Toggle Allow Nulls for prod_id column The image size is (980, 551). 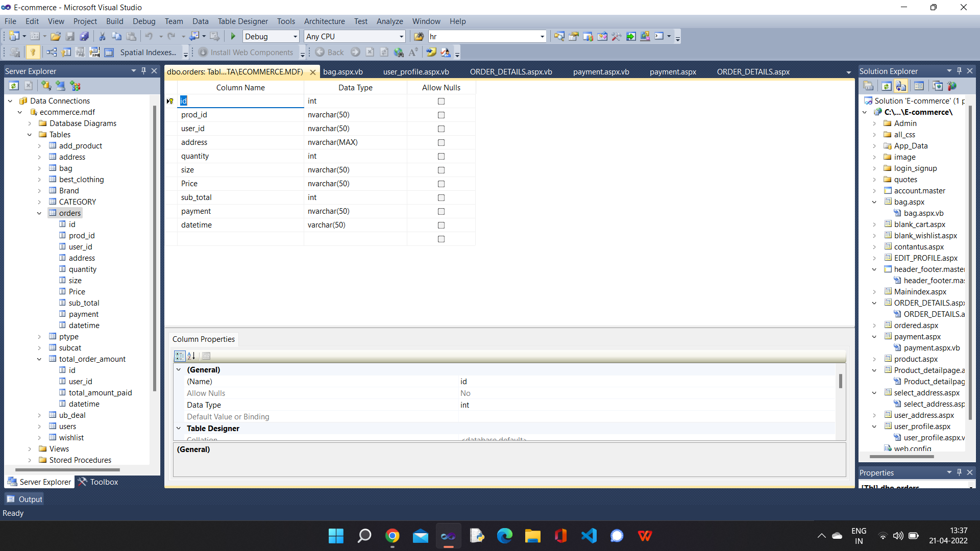(441, 115)
